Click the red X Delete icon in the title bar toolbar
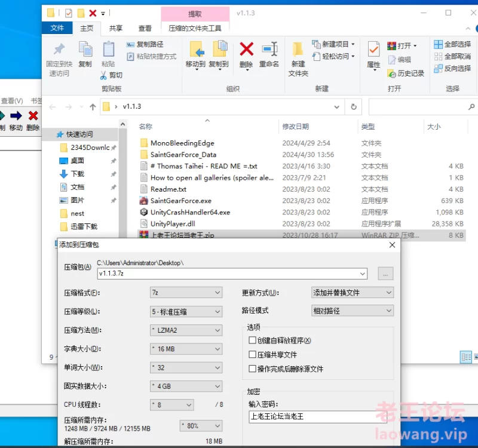 pyautogui.click(x=93, y=13)
